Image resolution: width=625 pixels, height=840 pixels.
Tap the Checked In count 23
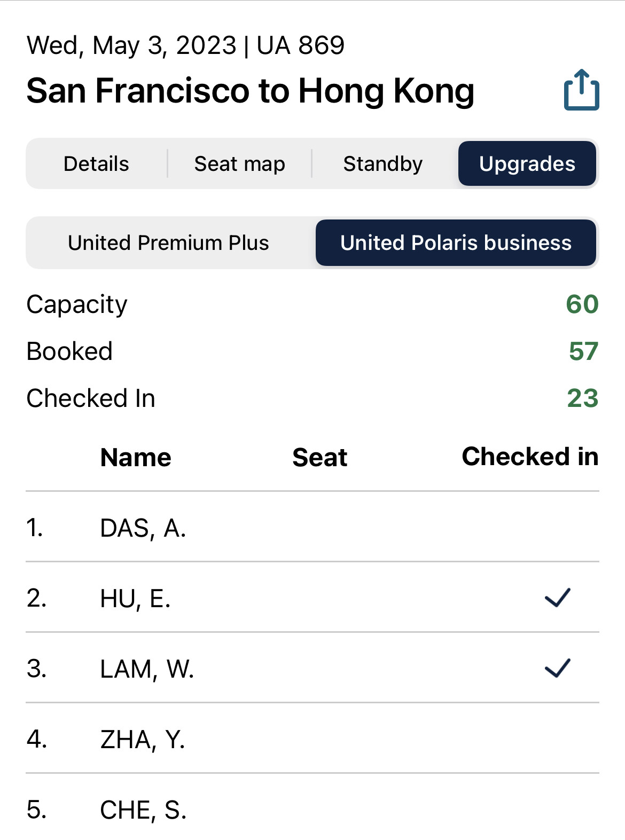point(583,397)
